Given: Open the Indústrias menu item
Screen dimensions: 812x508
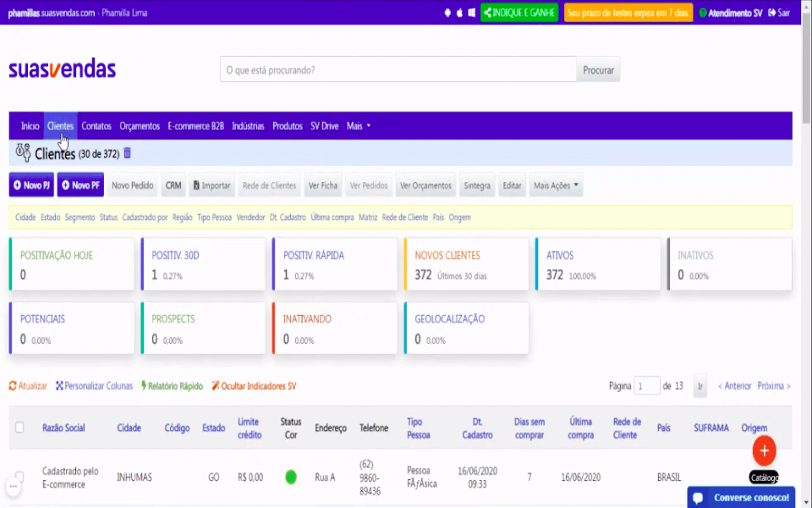Looking at the screenshot, I should [248, 126].
